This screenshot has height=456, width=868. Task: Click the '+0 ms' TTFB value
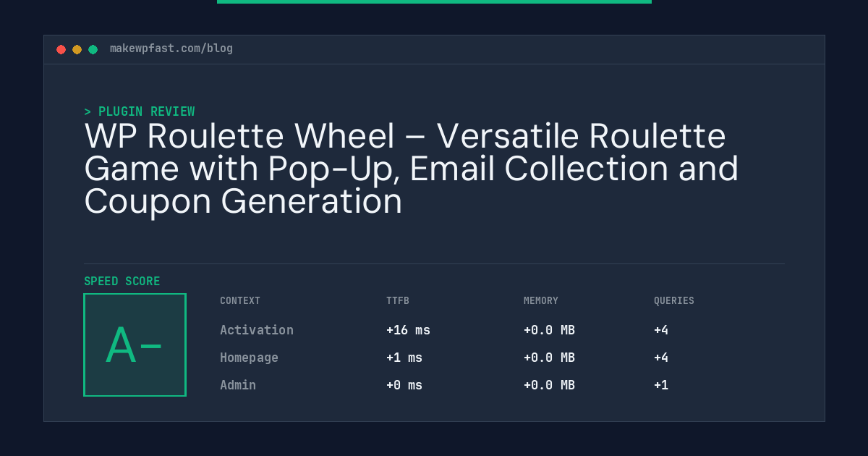(404, 385)
